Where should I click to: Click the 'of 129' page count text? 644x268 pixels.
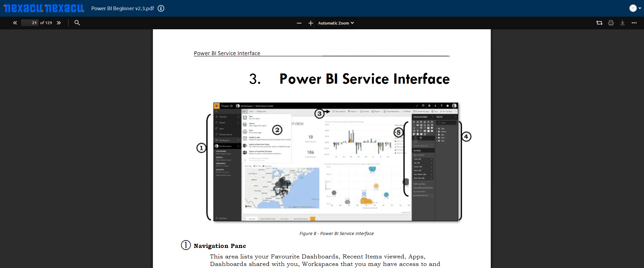(x=46, y=23)
